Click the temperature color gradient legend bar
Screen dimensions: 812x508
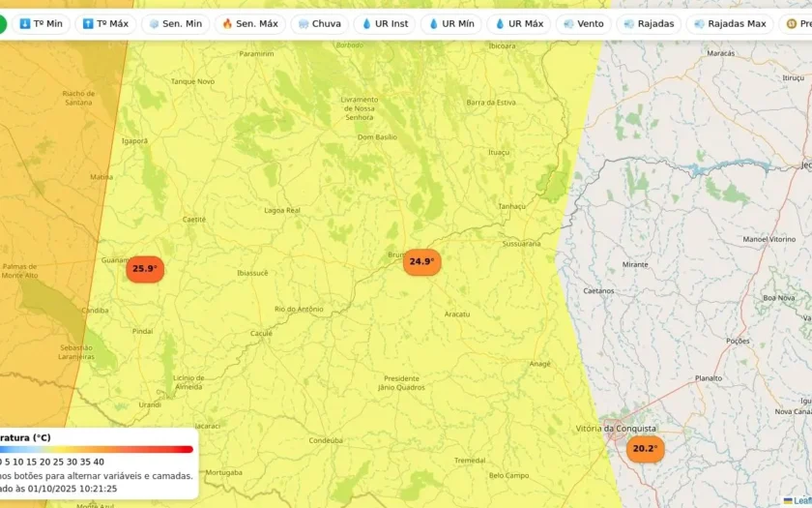(97, 449)
